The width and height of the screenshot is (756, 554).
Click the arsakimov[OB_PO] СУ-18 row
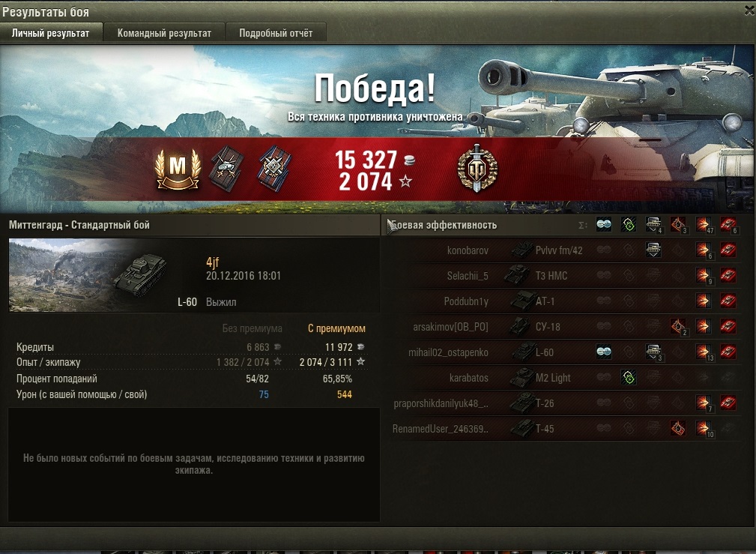tap(562, 327)
